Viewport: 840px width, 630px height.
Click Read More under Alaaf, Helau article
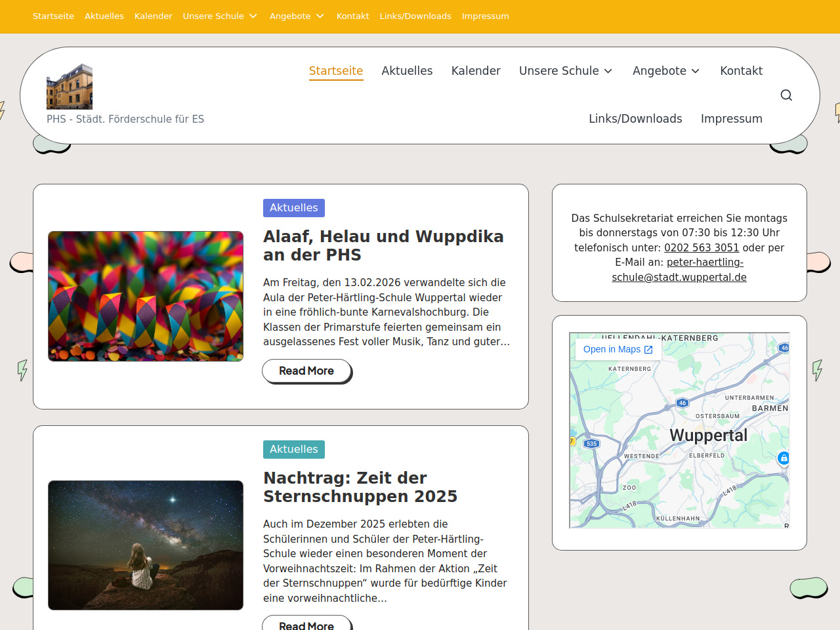306,371
